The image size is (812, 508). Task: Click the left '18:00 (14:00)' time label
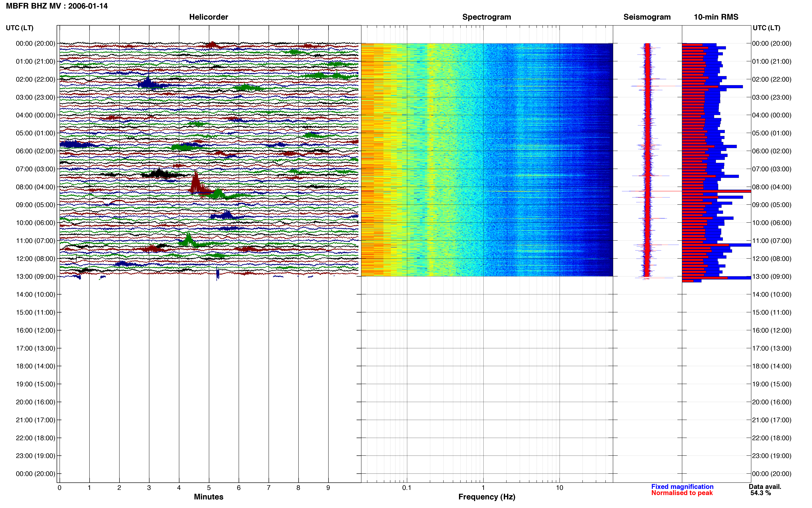[36, 366]
